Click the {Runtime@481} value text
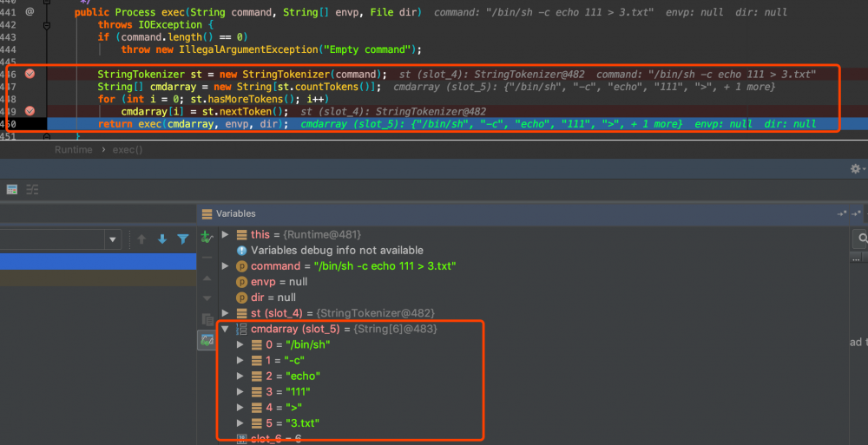The height and width of the screenshot is (445, 868). (322, 235)
